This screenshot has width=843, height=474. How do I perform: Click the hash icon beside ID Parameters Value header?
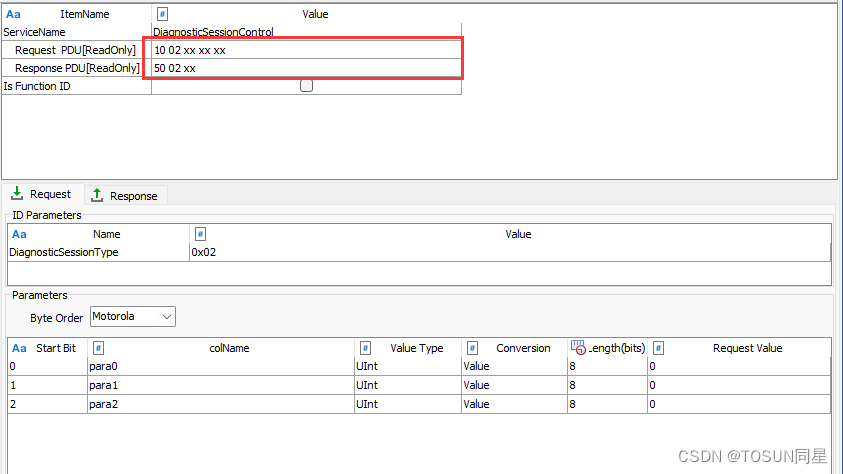[200, 234]
